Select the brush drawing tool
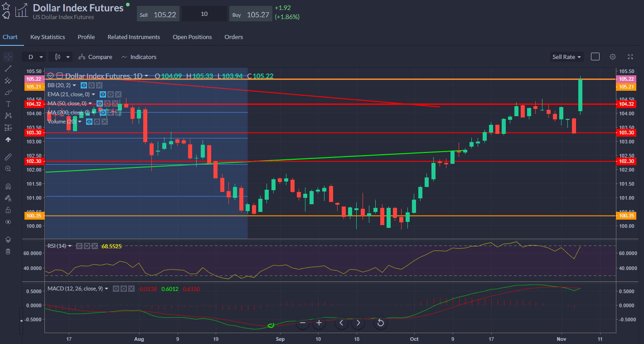Viewport: 644px width, 344px height. click(8, 92)
